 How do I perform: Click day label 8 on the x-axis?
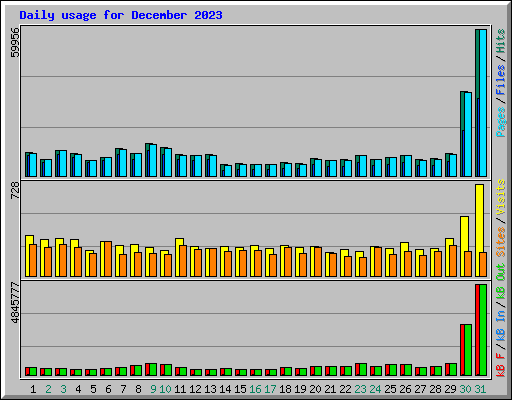coord(138,389)
